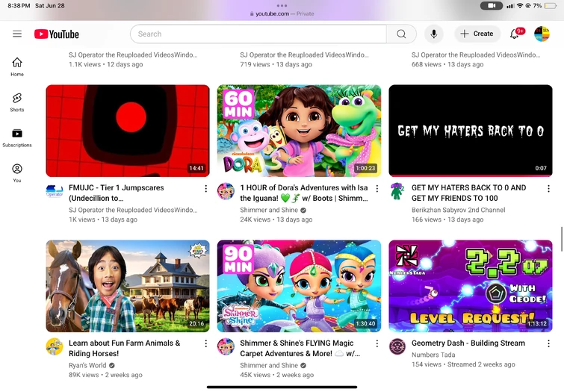Click the Create button

pos(477,34)
